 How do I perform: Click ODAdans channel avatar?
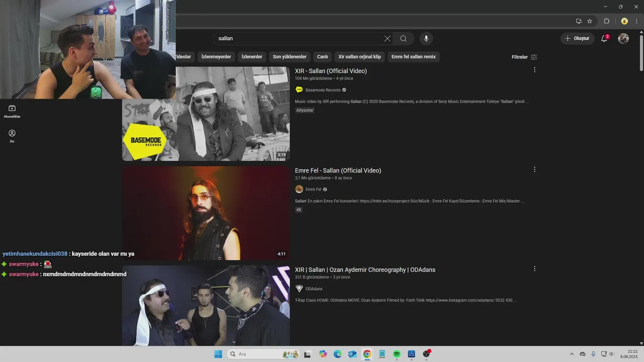pyautogui.click(x=299, y=289)
